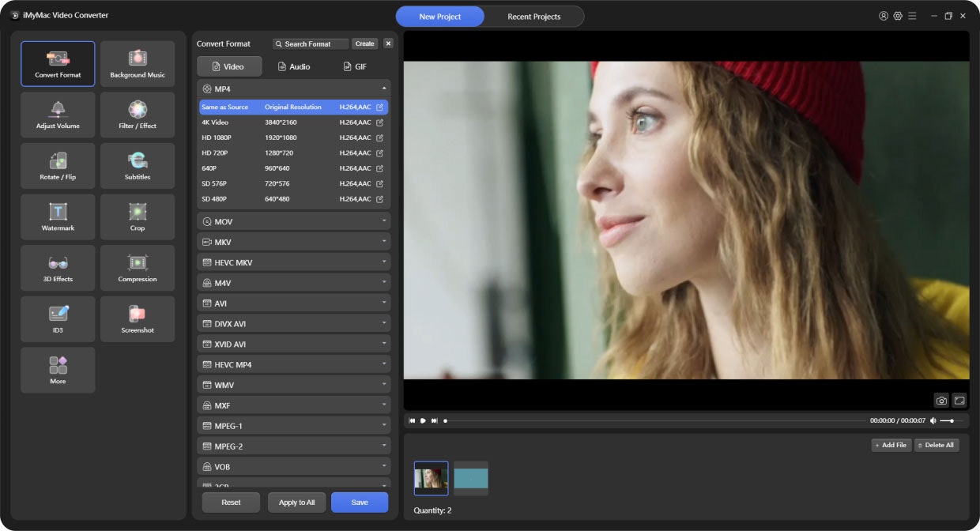Image resolution: width=980 pixels, height=531 pixels.
Task: Open the Compression tool
Action: [138, 268]
